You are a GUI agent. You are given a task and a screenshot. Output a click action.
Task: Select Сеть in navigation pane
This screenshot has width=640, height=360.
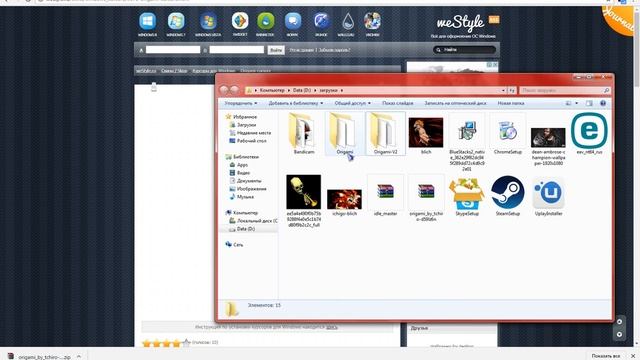238,245
